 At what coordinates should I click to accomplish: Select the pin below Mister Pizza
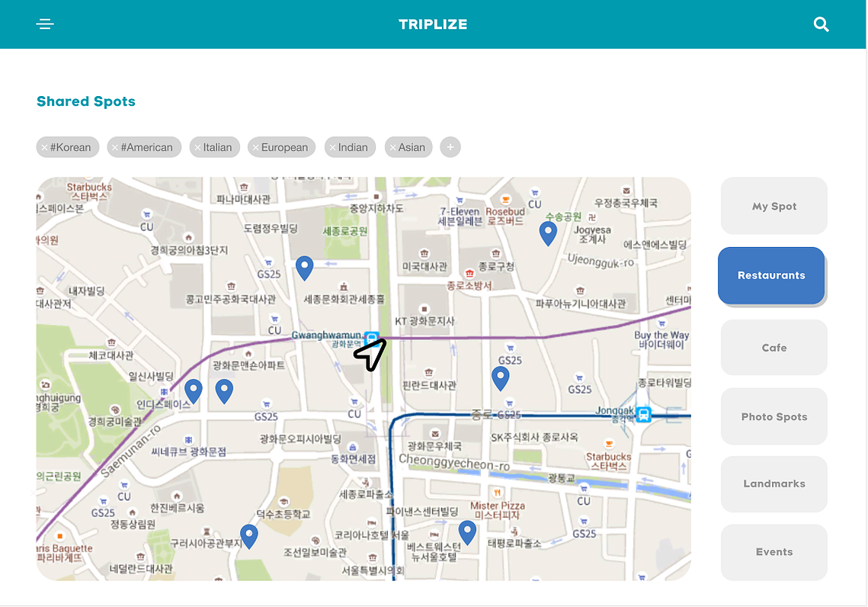pos(468,533)
